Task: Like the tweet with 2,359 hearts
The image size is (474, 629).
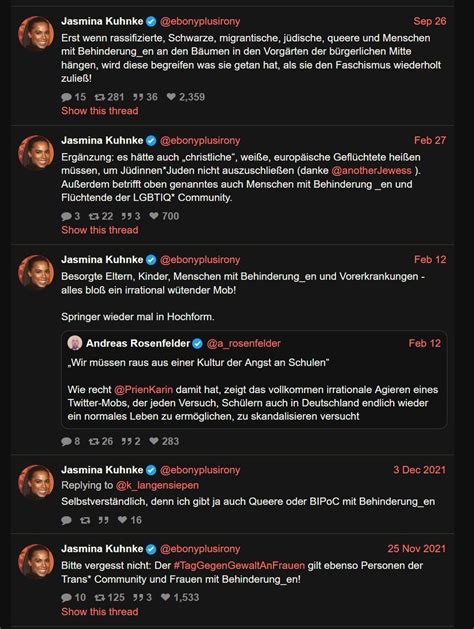Action: coord(171,97)
